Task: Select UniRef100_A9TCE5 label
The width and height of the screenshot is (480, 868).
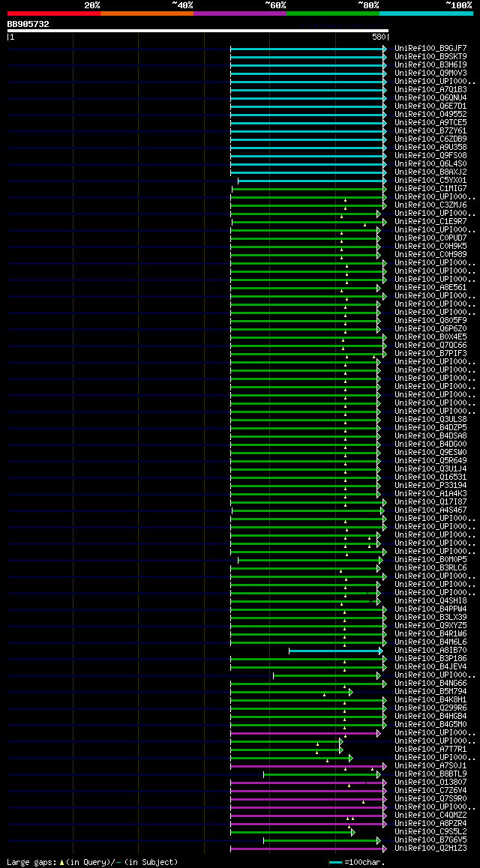Action: click(430, 122)
